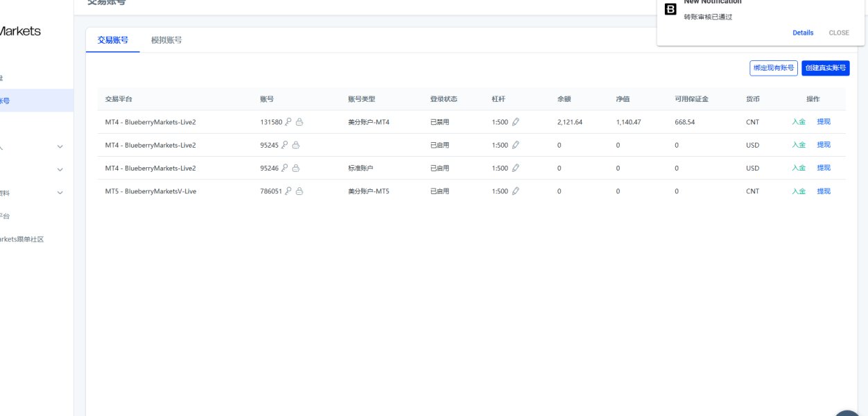The image size is (868, 416).
Task: Select the highlighted 账号 sidebar item
Action: click(36, 101)
